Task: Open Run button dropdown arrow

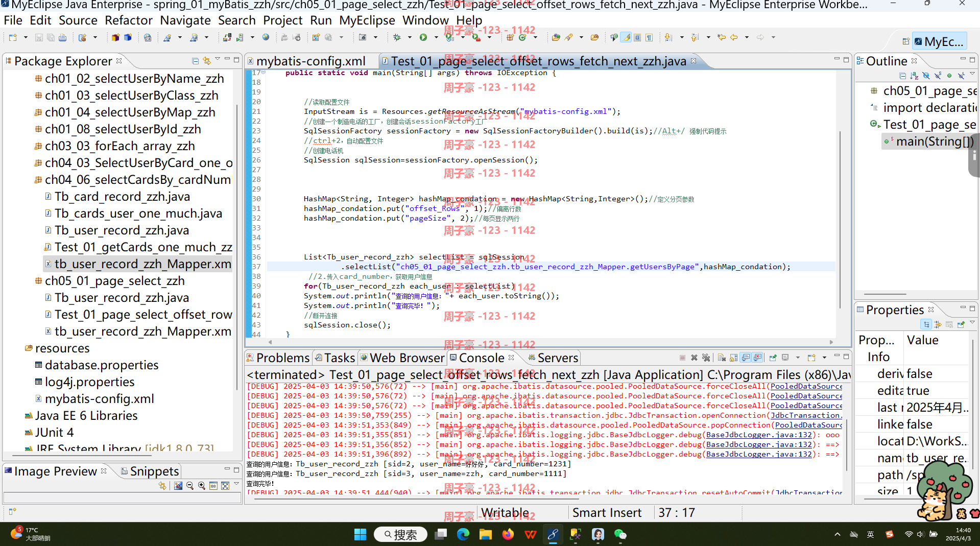Action: point(436,37)
